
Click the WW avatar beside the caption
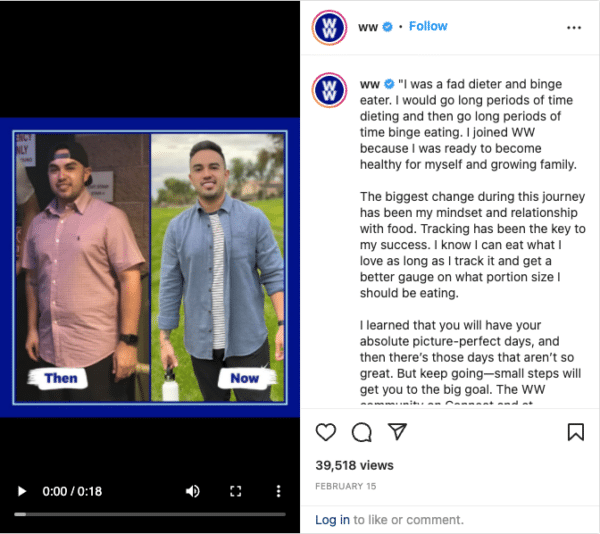pos(329,90)
